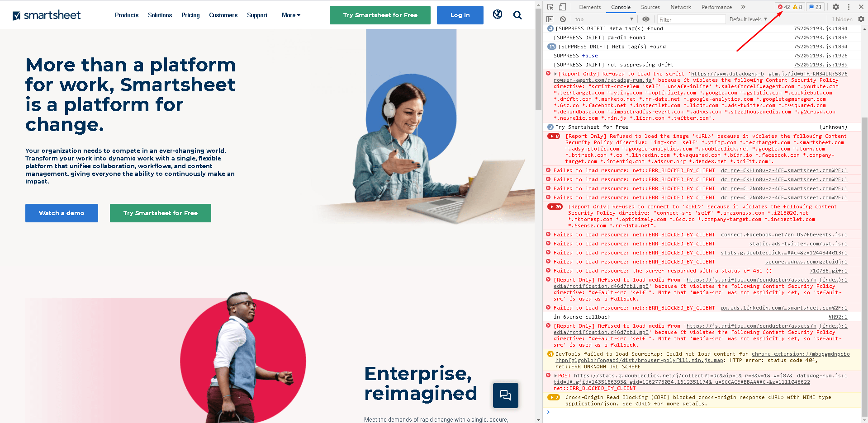
Task: Open the connect.facebook.net fbevents.js source link
Action: point(784,235)
